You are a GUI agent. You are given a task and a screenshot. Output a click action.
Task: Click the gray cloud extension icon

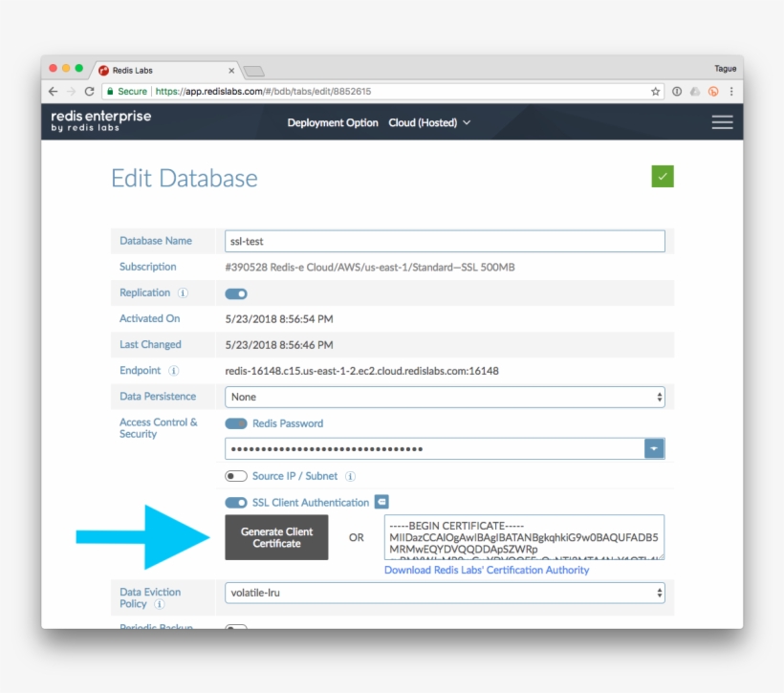point(695,92)
